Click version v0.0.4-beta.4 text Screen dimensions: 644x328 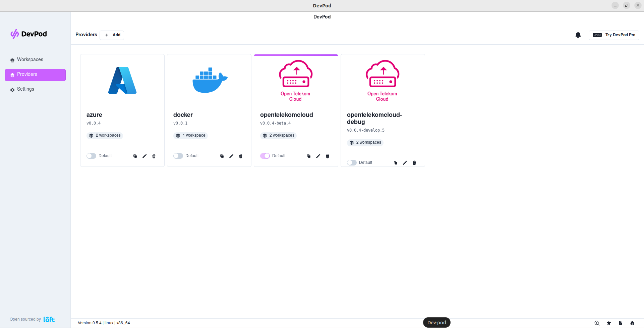[276, 123]
